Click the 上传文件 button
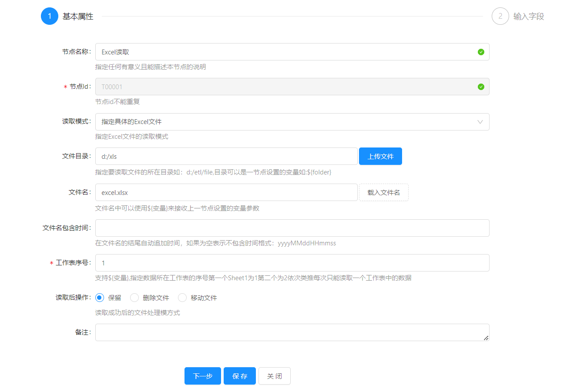Viewport: 567px width, 392px height. 380,156
